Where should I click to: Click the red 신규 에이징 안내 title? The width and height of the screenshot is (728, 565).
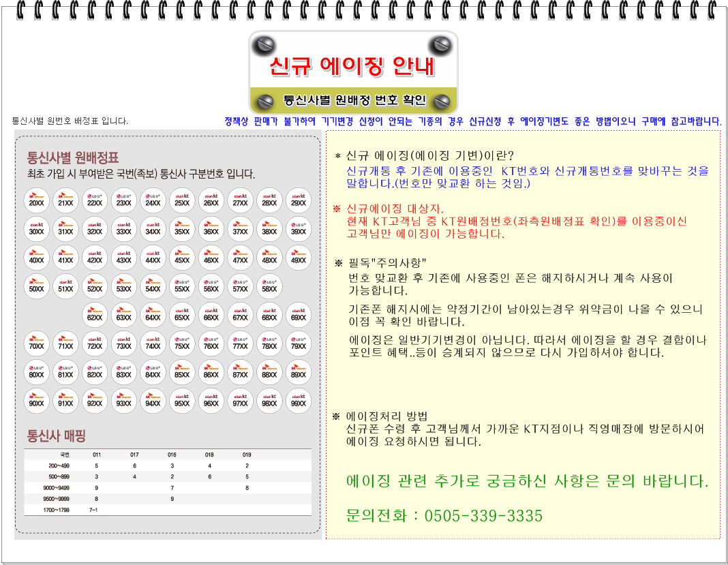[x=352, y=66]
